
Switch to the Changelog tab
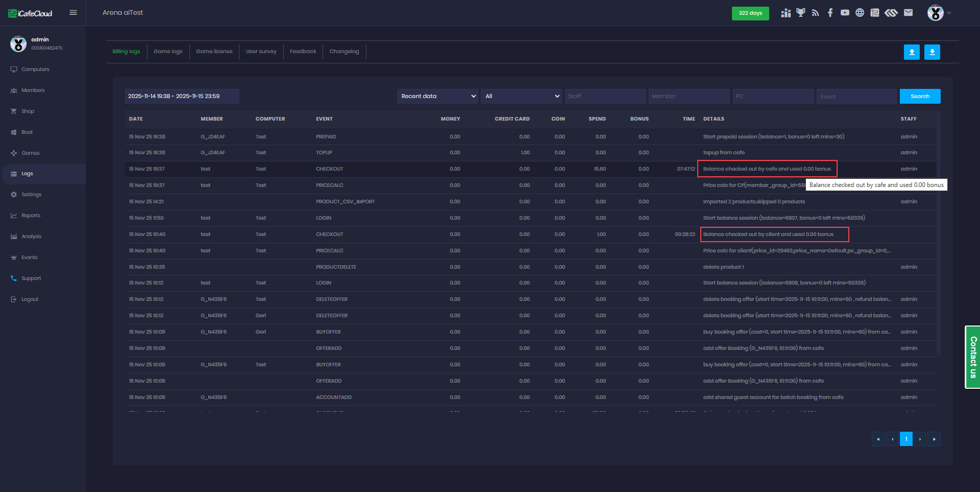[344, 52]
